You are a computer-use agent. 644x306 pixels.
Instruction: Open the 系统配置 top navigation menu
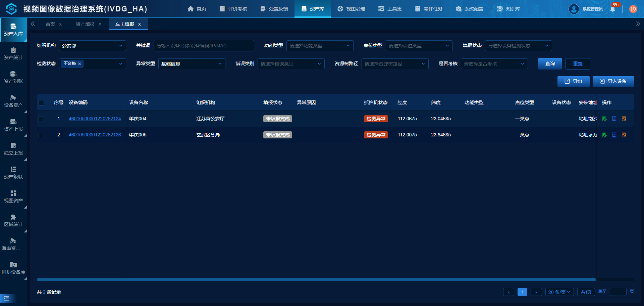pos(470,9)
